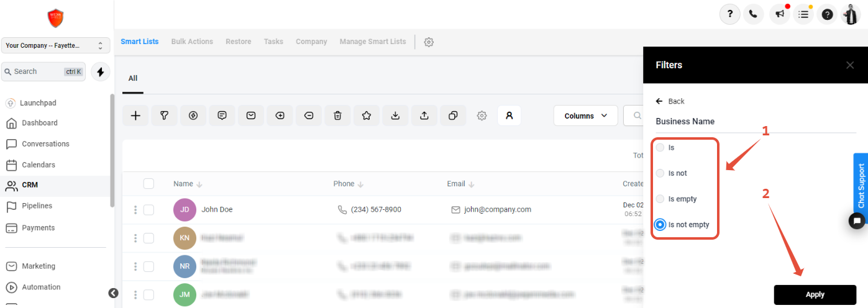Check the checkbox for John Doe row
This screenshot has height=308, width=868.
(x=148, y=210)
